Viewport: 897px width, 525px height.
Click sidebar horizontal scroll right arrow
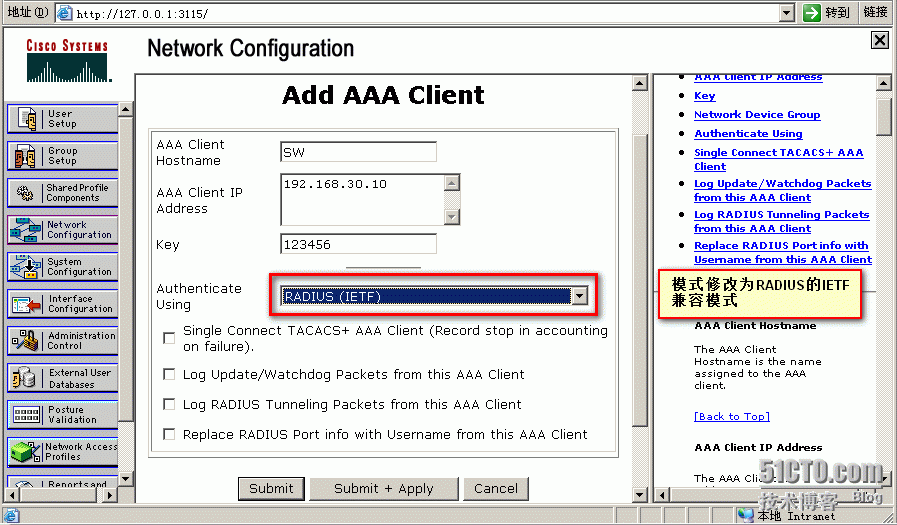(110, 495)
